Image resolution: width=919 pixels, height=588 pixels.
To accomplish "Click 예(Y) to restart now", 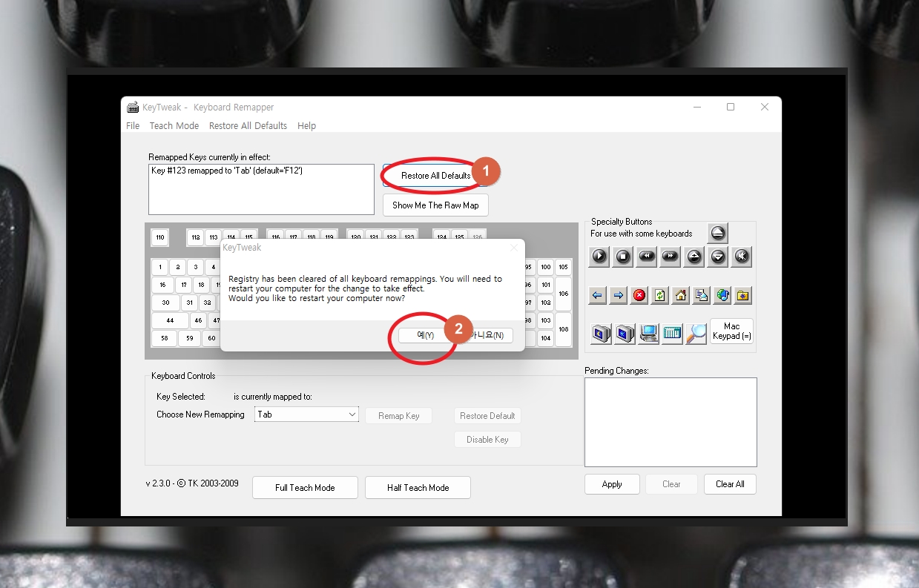I will point(426,335).
